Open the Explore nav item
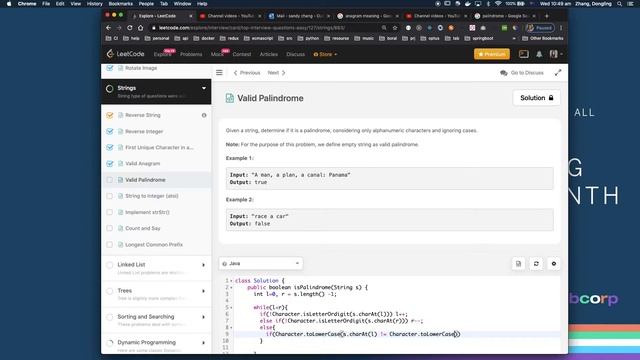This screenshot has height=360, width=640. pyautogui.click(x=162, y=54)
